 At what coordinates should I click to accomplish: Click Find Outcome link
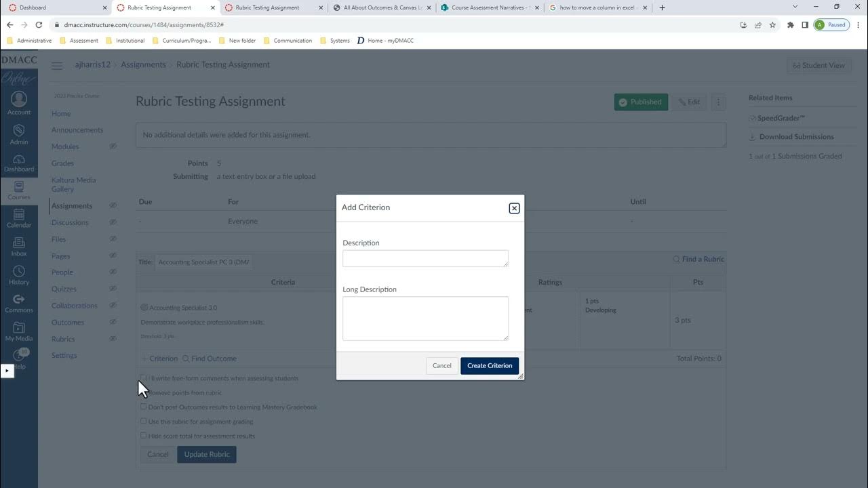coord(210,359)
